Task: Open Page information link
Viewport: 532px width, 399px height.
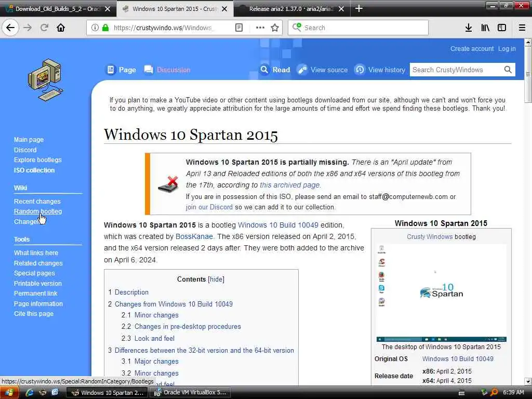Action: click(38, 303)
